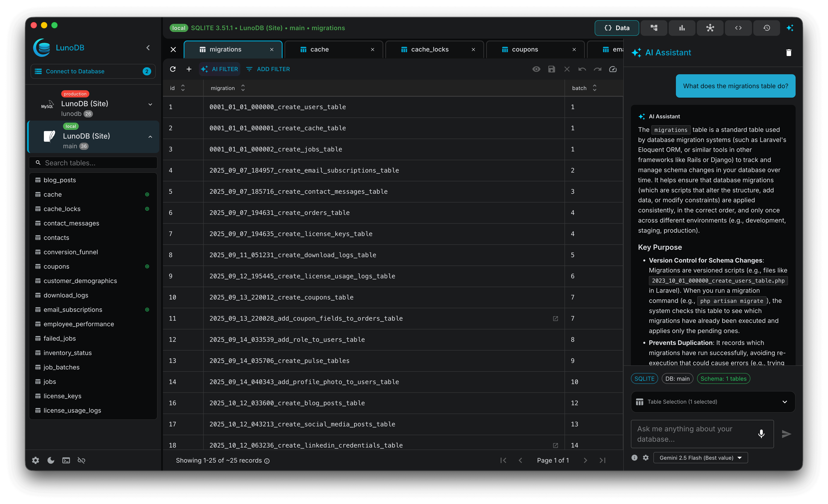Switch to the coupons tab

click(x=525, y=49)
